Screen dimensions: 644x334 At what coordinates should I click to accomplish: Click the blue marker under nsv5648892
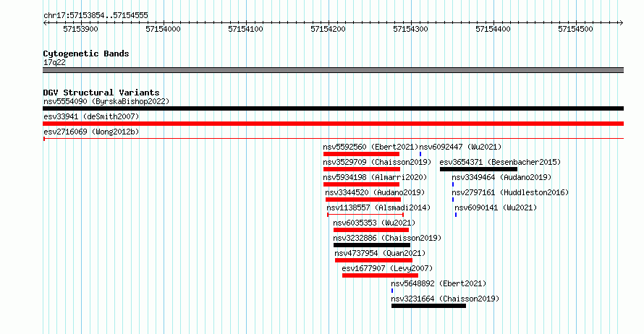392,291
